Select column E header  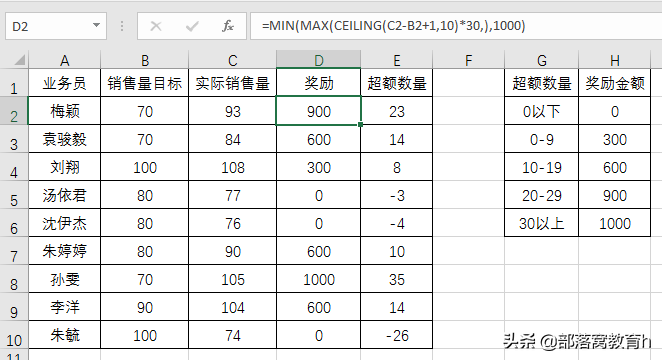click(x=397, y=60)
